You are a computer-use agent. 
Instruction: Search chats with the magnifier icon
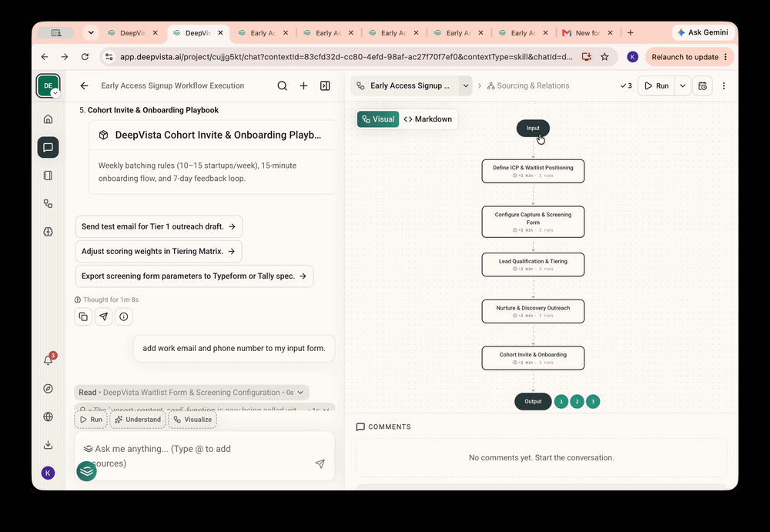point(283,86)
